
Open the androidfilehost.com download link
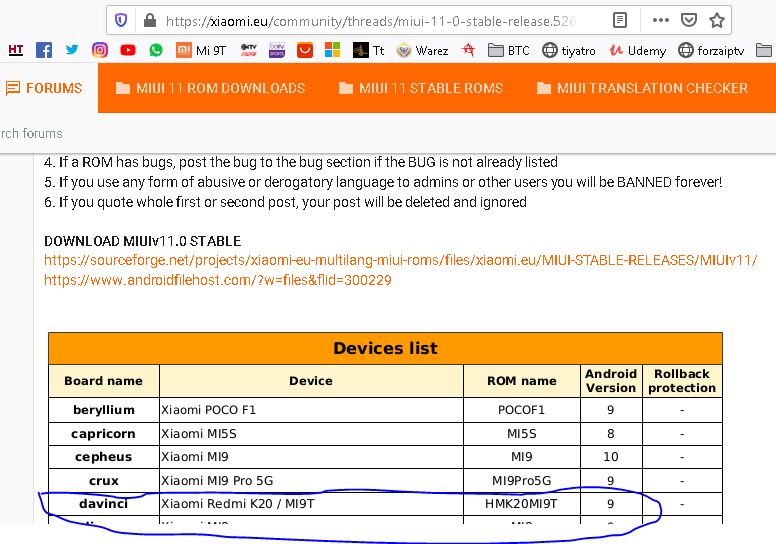pyautogui.click(x=218, y=280)
